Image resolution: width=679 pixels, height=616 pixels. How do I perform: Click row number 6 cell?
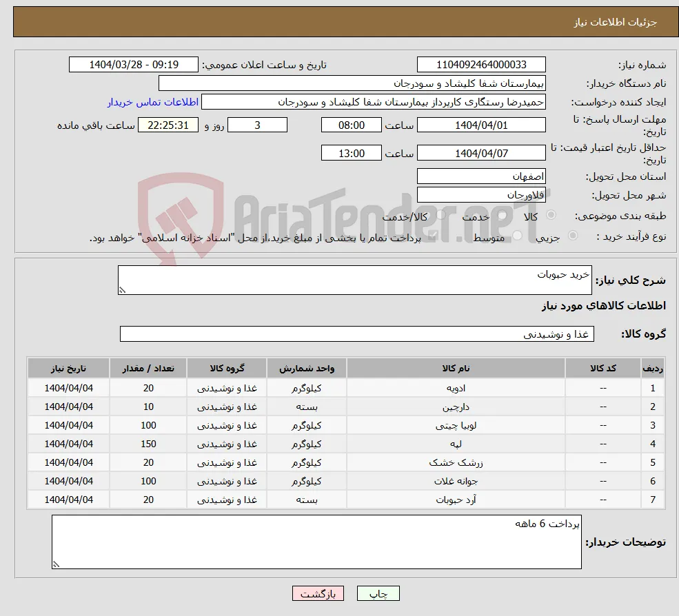click(653, 482)
